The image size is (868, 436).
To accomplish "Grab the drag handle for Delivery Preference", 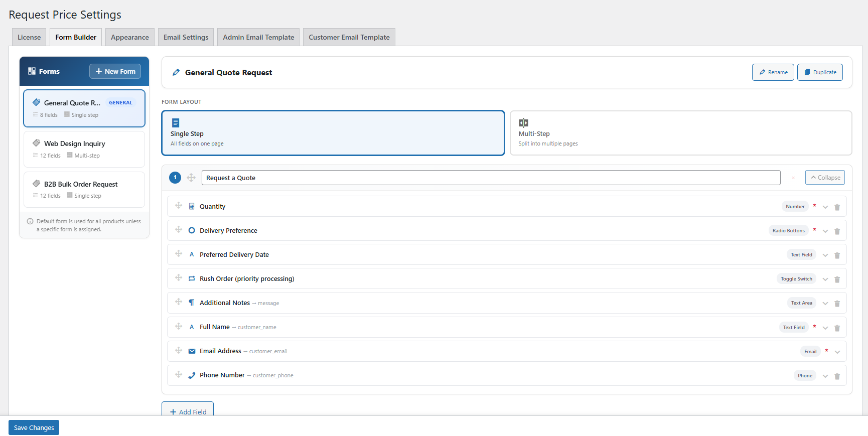I will click(x=179, y=230).
